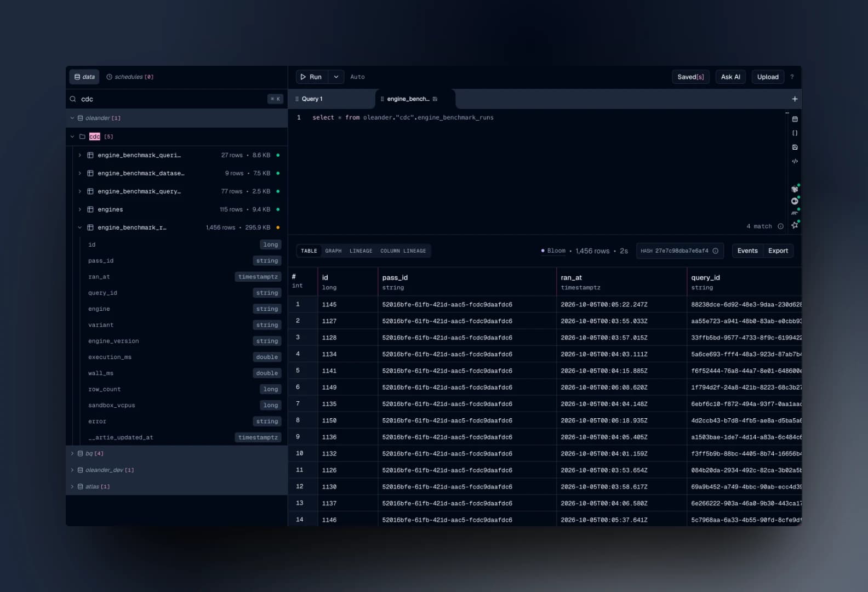Viewport: 868px width, 592px height.
Task: Click the Bloom engine label in results bar
Action: (553, 251)
